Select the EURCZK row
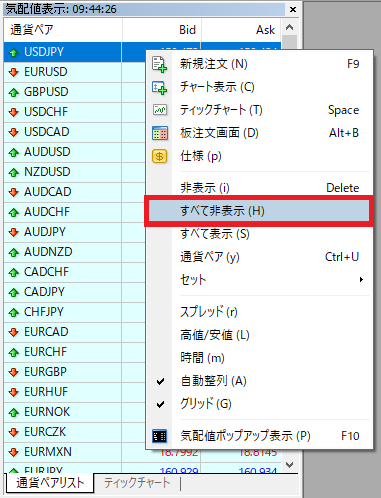 click(75, 432)
